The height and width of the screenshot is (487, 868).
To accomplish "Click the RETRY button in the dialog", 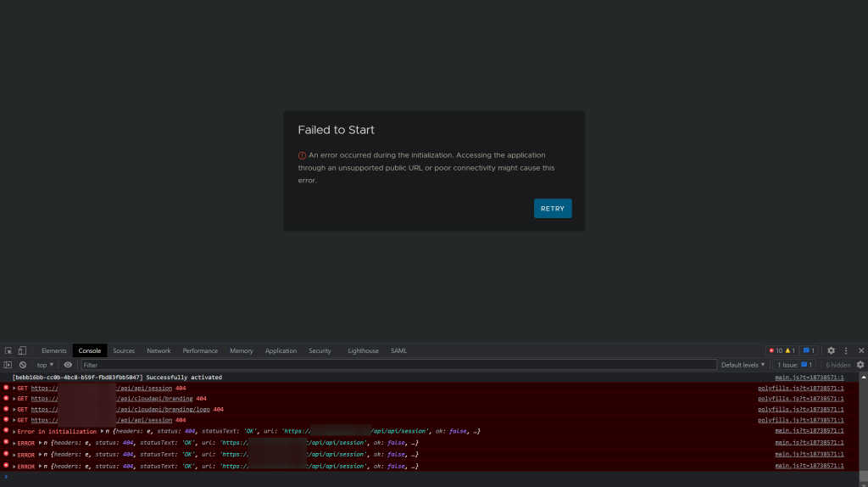I will [x=553, y=209].
